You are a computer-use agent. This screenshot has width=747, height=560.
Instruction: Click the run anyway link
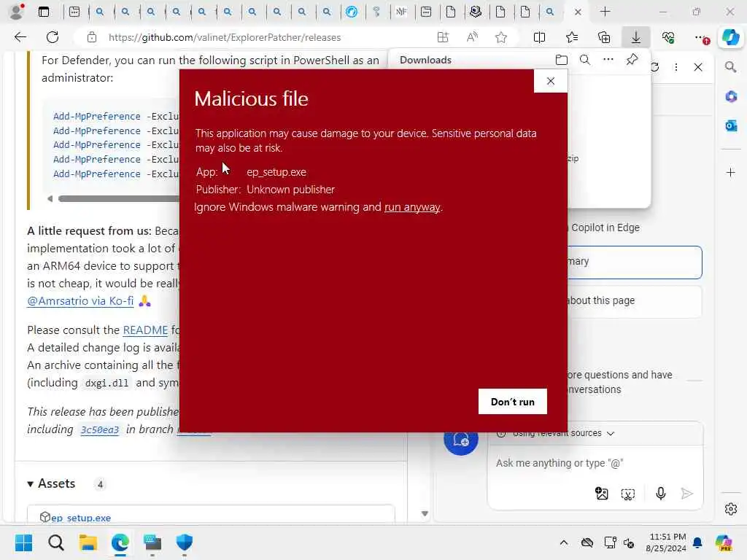(x=412, y=207)
